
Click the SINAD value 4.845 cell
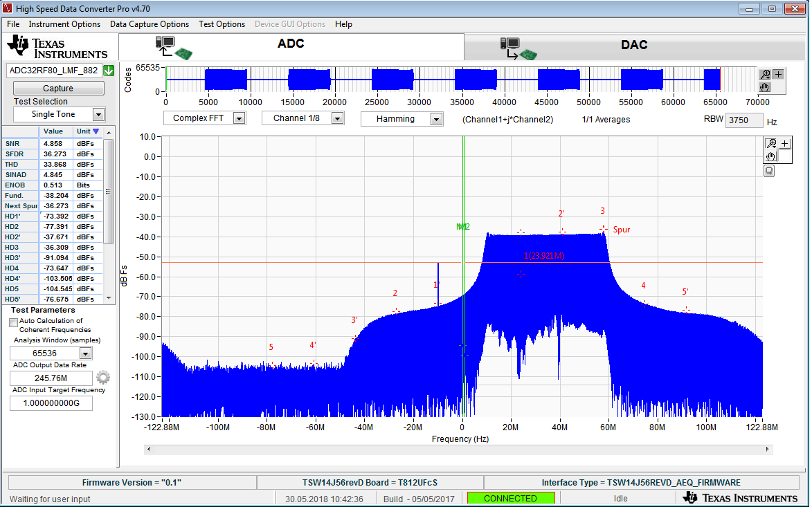(x=56, y=175)
